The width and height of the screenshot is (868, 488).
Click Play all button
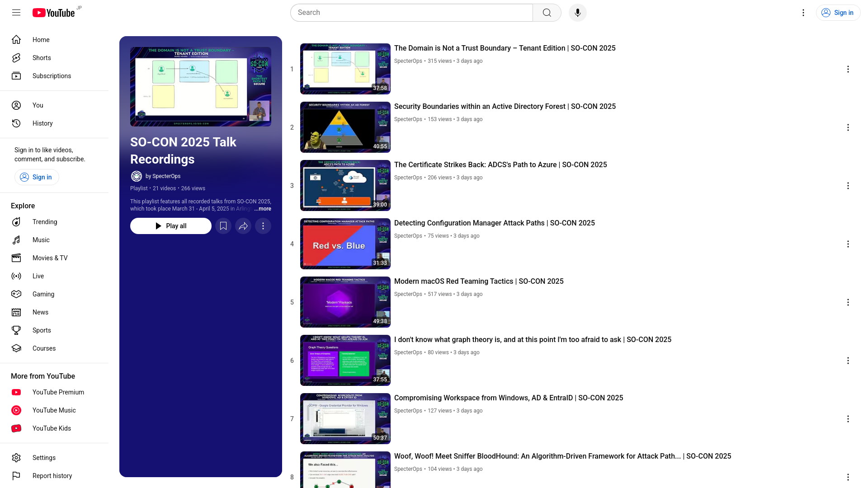point(171,226)
